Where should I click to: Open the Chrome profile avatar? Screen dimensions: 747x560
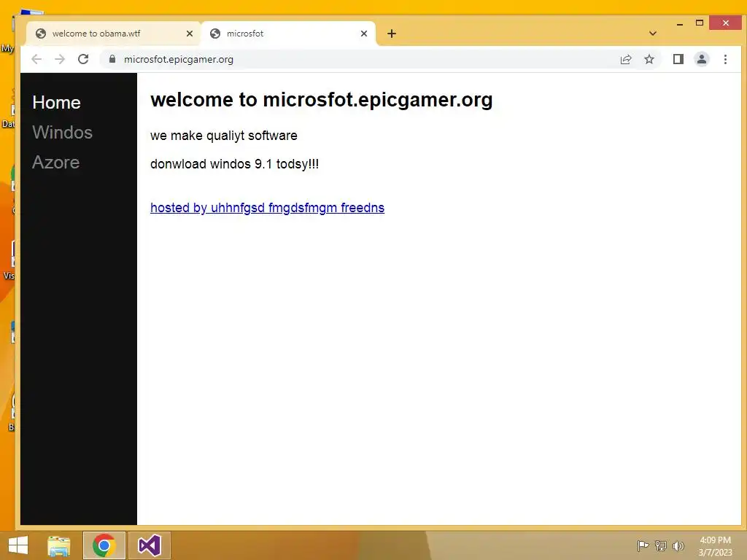701,59
